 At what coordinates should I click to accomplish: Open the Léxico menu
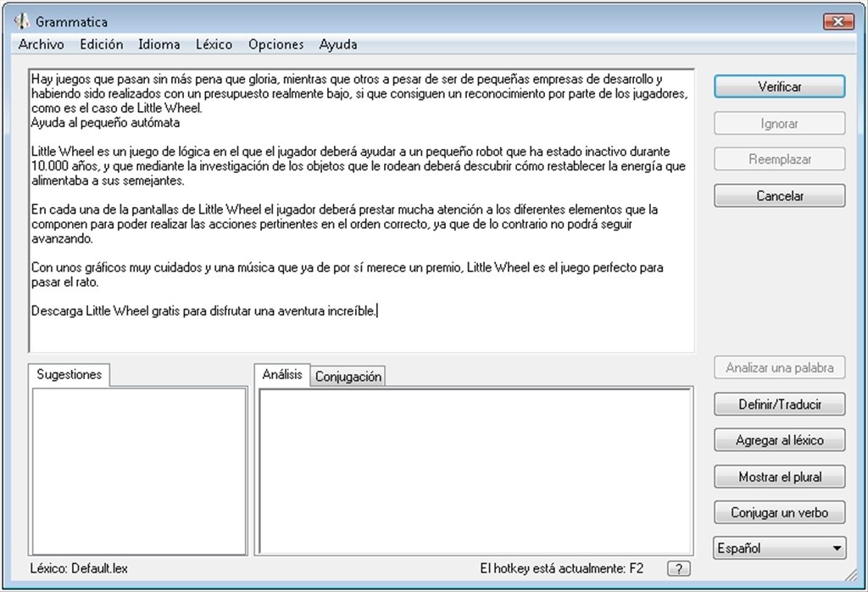[x=214, y=44]
